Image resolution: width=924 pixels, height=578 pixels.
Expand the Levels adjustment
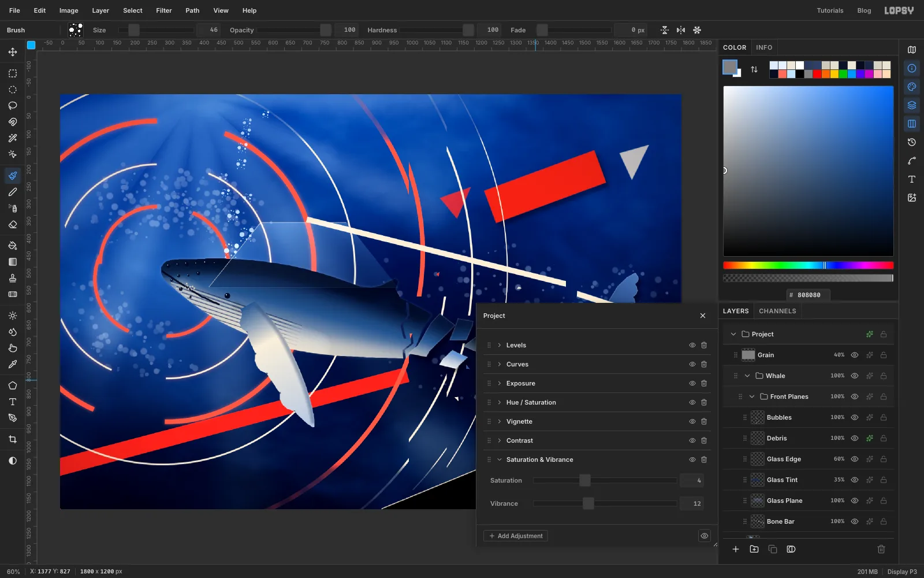coord(500,345)
